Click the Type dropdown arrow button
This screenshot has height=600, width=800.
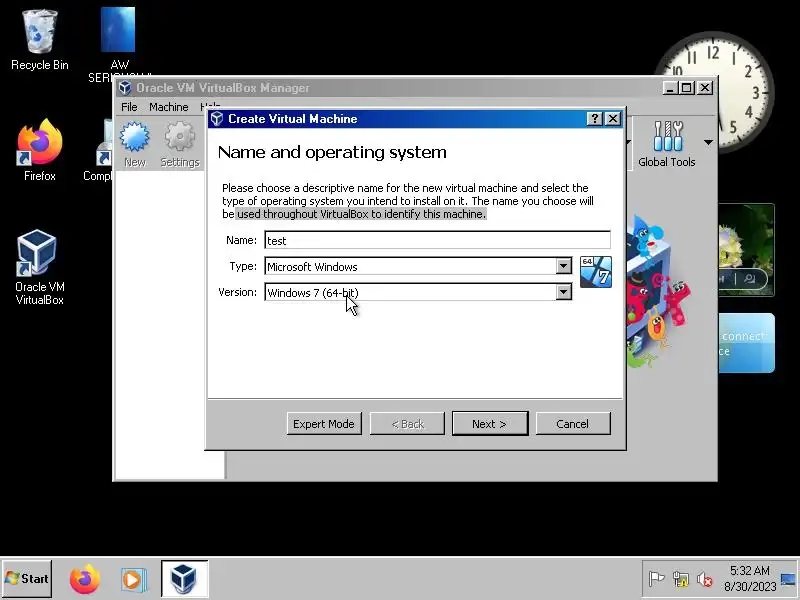(x=563, y=266)
